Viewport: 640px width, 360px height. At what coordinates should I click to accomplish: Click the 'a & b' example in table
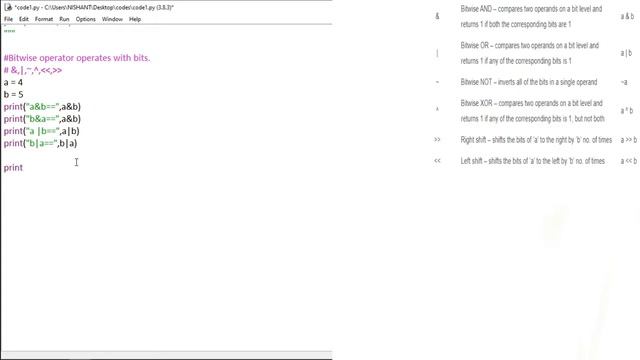[x=627, y=16]
